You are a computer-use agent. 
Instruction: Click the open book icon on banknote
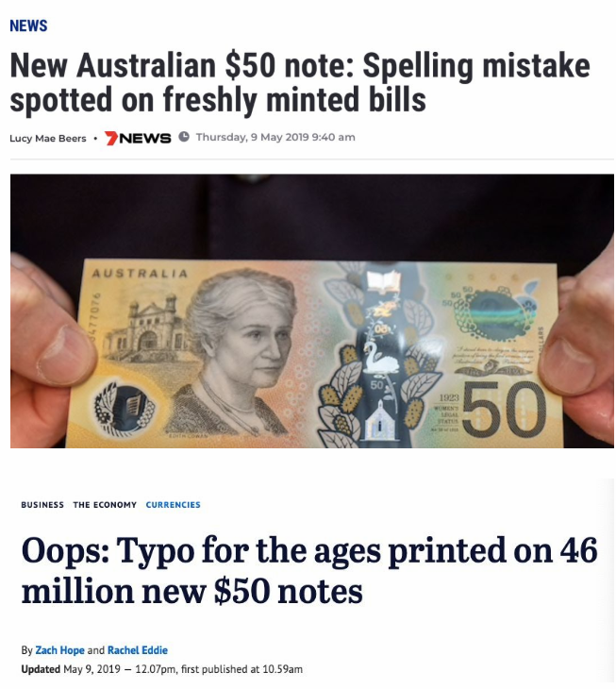tap(383, 279)
